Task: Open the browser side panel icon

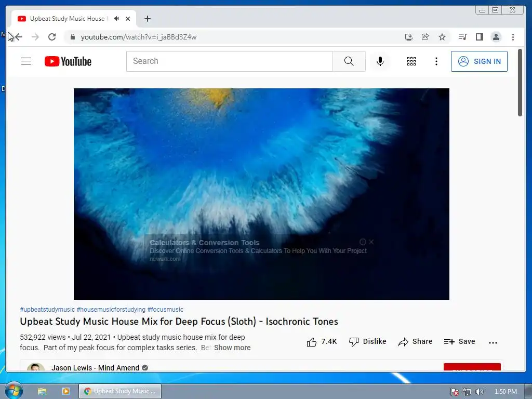Action: click(479, 37)
